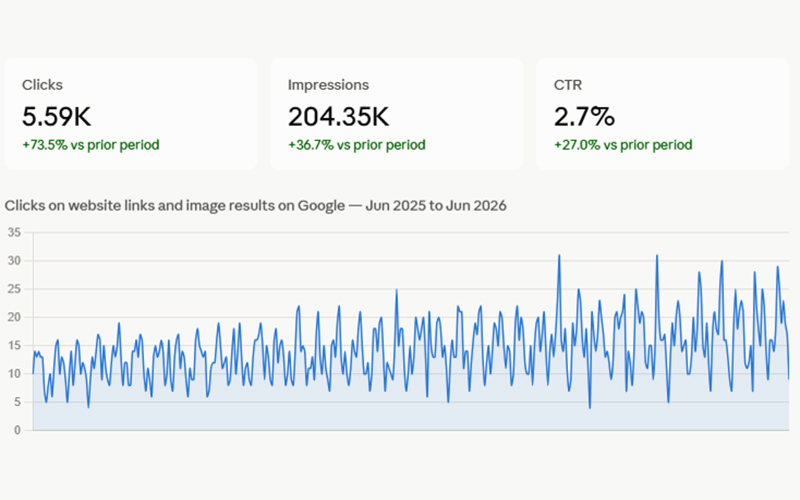Image resolution: width=800 pixels, height=500 pixels.
Task: Click the 25 label on the y-axis
Action: point(14,289)
